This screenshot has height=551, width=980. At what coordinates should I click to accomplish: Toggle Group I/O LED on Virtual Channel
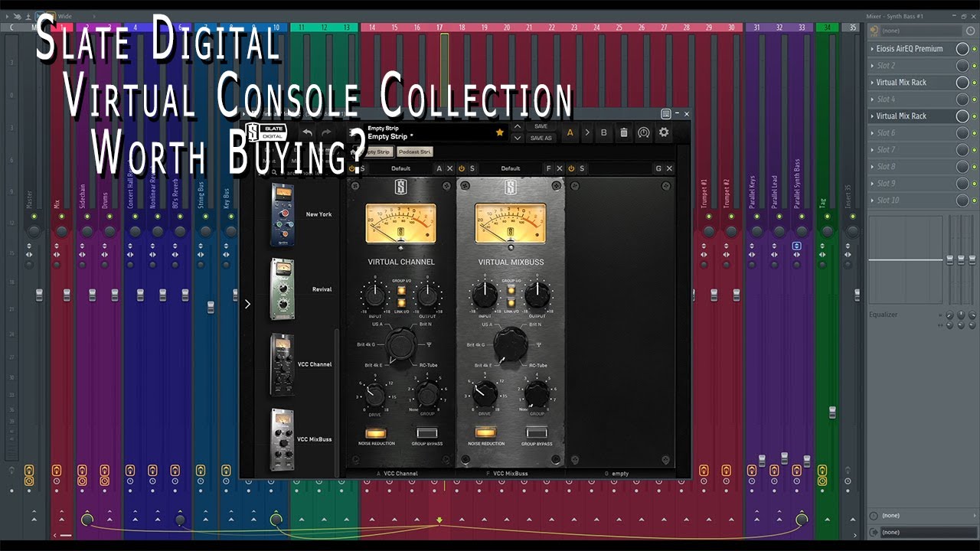(x=401, y=291)
